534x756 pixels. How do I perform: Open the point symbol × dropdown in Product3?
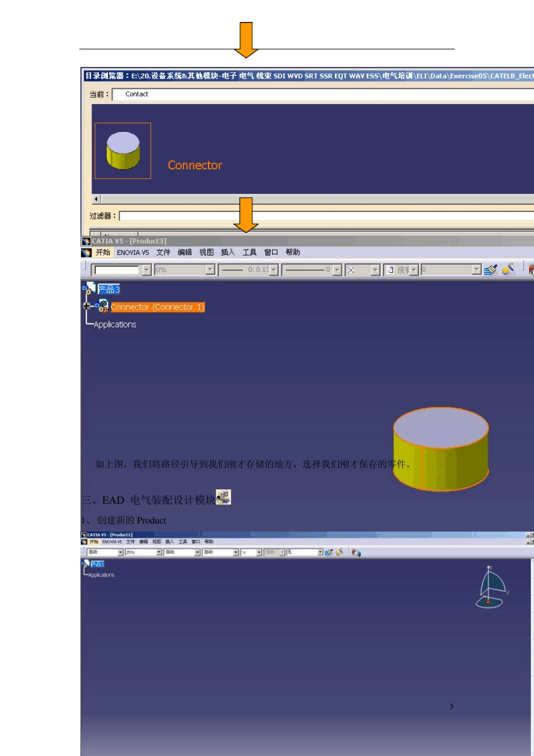375,270
